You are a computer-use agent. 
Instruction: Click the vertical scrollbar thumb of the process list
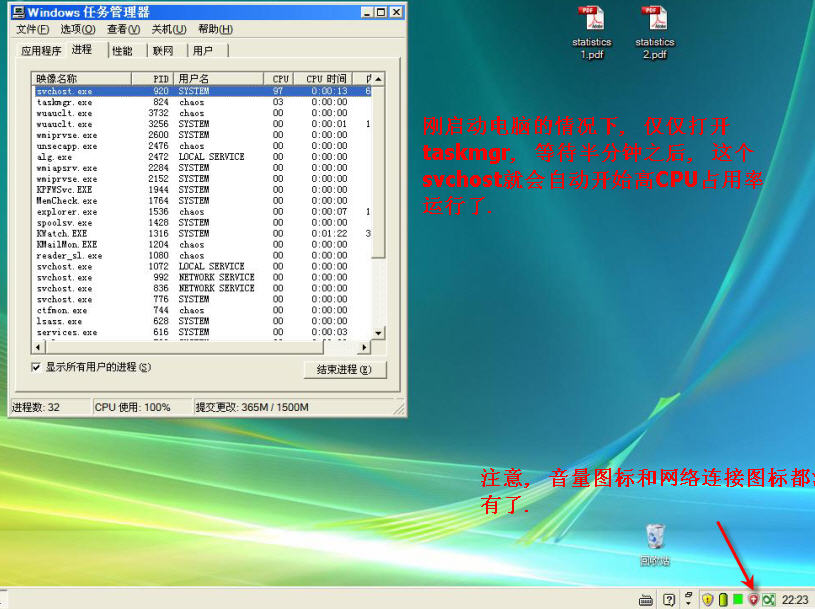click(x=378, y=172)
